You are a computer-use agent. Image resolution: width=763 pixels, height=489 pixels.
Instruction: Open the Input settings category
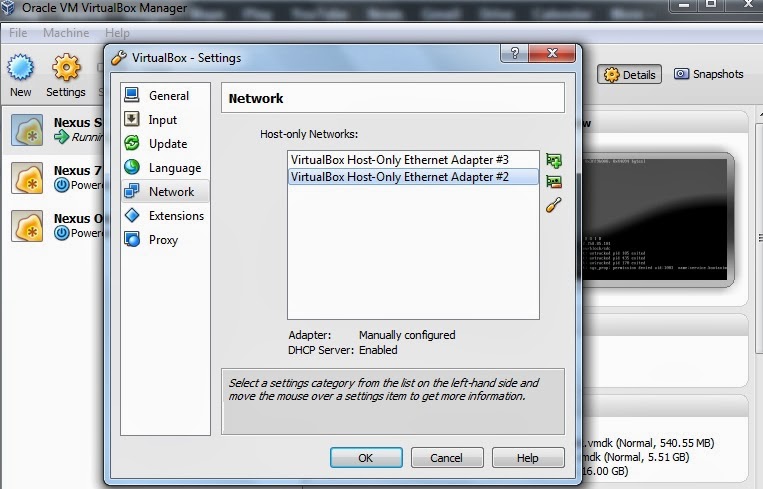(165, 119)
